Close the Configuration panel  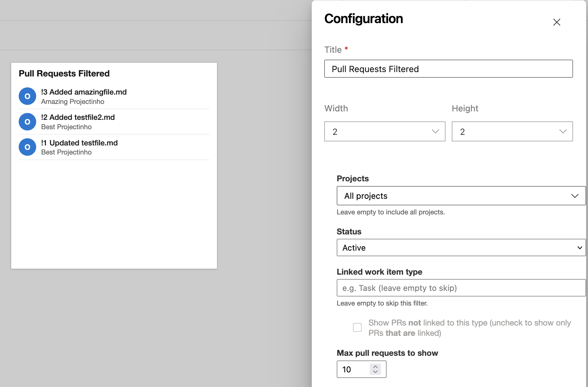[557, 22]
